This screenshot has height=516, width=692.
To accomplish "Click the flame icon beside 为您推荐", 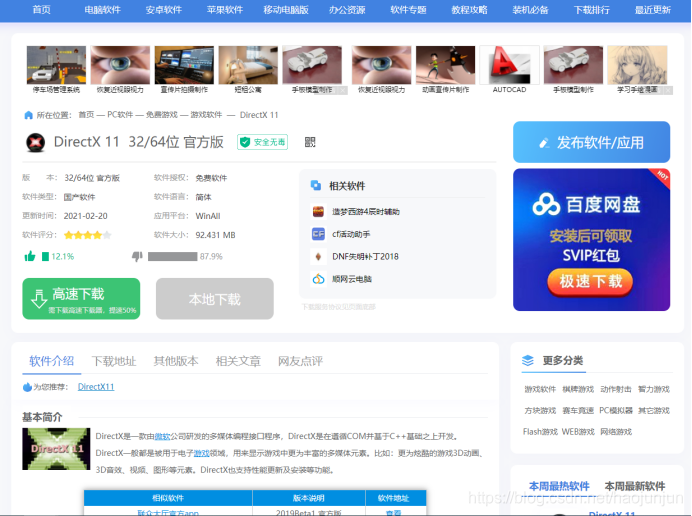I will (27, 387).
